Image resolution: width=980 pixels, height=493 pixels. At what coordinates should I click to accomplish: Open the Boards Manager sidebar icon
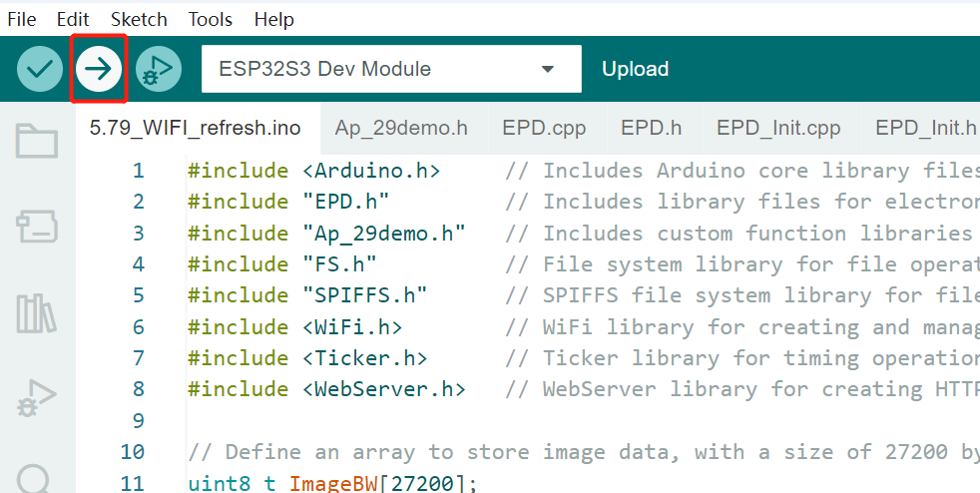coord(37,227)
